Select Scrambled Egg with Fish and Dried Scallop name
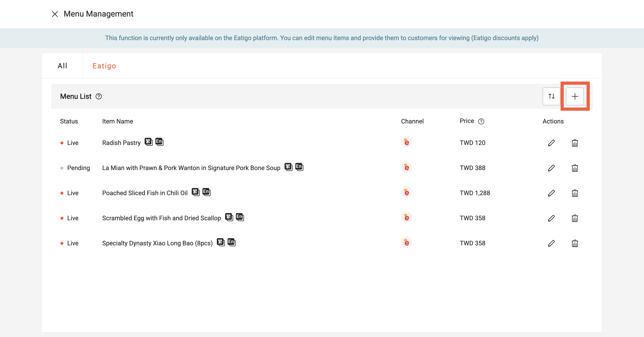 pyautogui.click(x=161, y=218)
